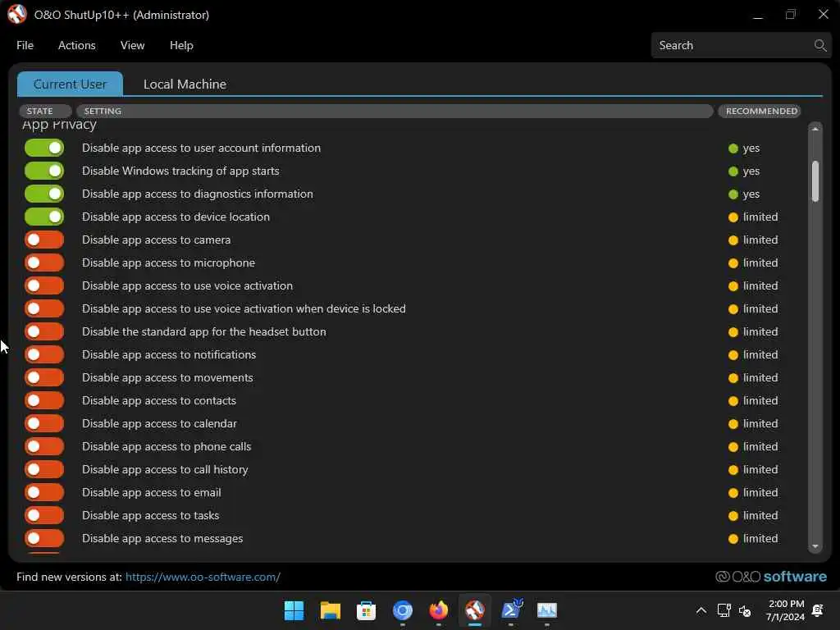This screenshot has height=630, width=840.
Task: Toggle Disable app access to device location
Action: tap(44, 217)
